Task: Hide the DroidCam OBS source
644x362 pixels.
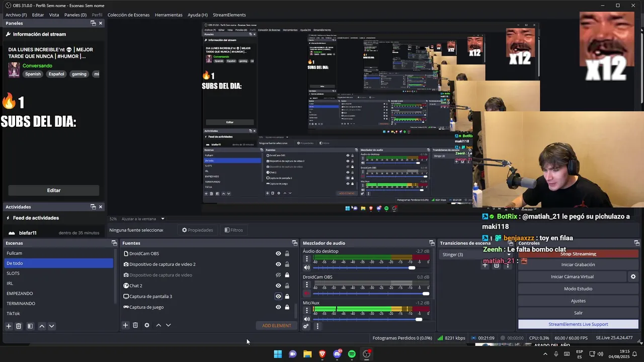Action: (278, 254)
